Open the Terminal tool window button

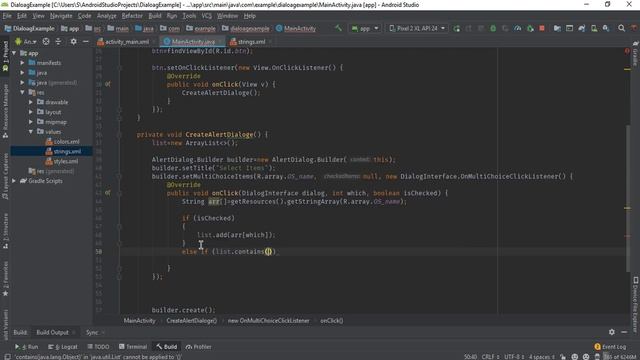(133, 347)
